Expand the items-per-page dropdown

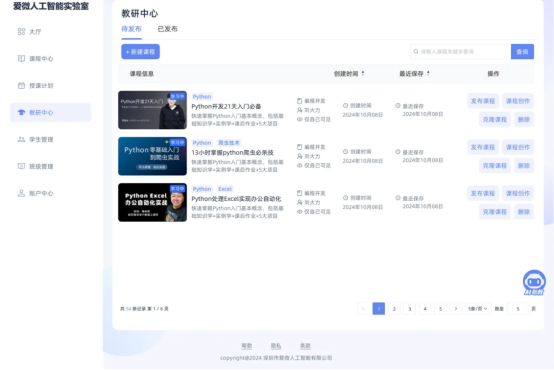coord(478,309)
